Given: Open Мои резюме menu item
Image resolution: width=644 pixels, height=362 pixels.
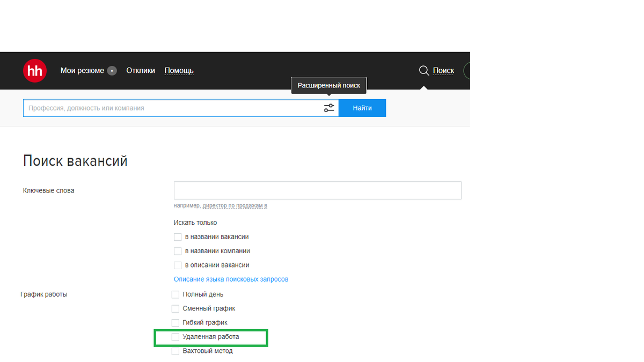Looking at the screenshot, I should pyautogui.click(x=82, y=71).
